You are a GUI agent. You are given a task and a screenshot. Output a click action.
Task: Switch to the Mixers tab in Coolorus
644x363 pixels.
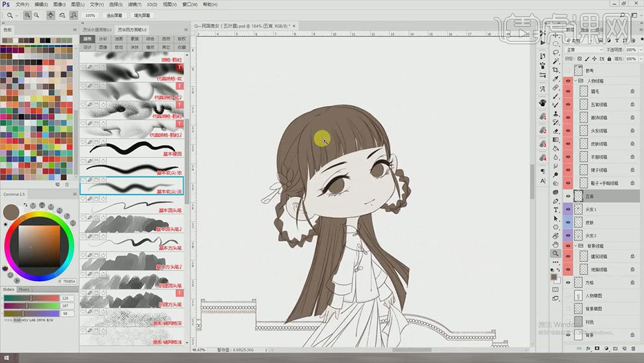point(24,289)
